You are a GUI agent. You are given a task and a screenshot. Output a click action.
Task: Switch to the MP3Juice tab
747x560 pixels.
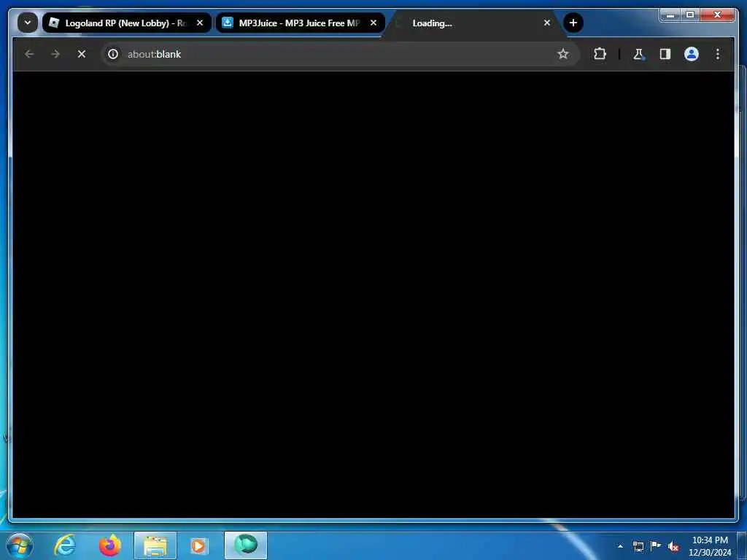click(x=300, y=23)
